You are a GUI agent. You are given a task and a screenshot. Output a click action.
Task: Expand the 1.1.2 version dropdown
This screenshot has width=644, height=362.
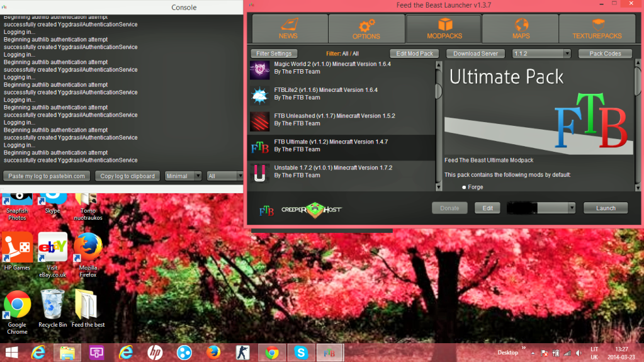click(541, 54)
